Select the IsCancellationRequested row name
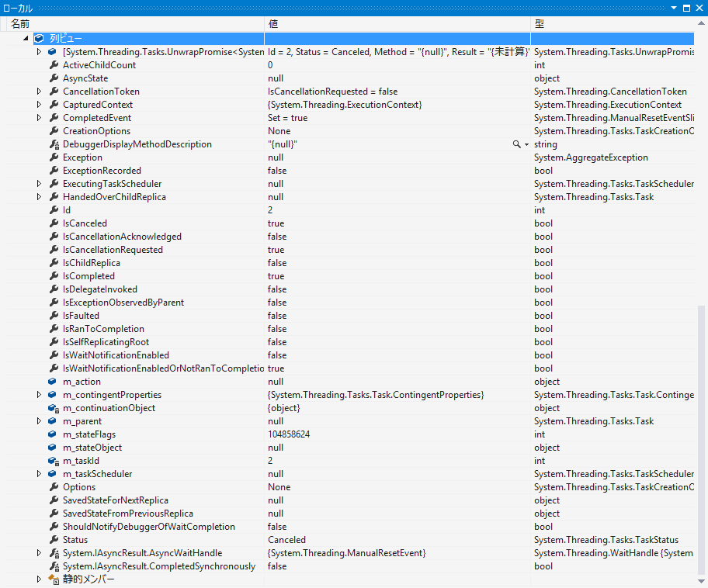708x588 pixels. [113, 250]
